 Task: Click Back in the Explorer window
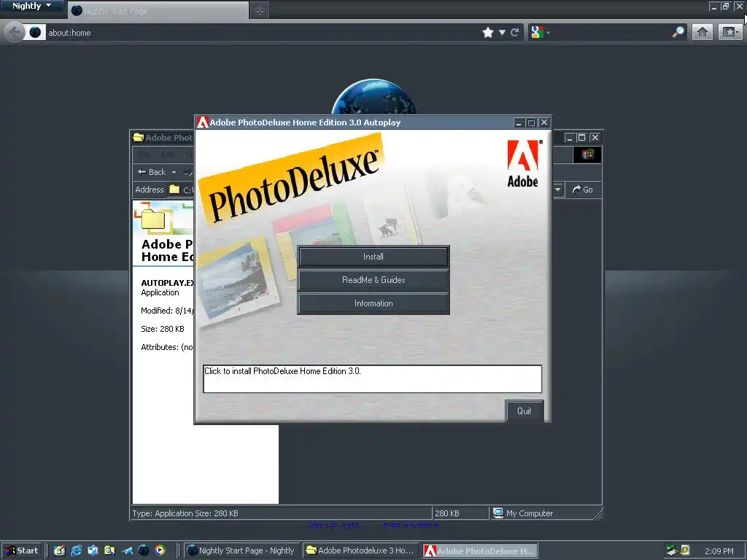click(152, 172)
